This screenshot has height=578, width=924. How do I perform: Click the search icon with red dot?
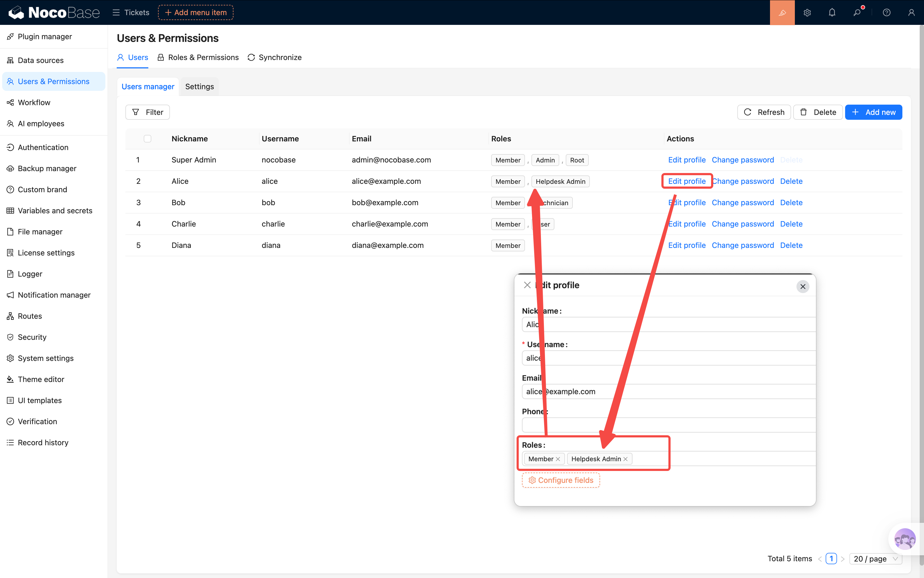pyautogui.click(x=857, y=13)
